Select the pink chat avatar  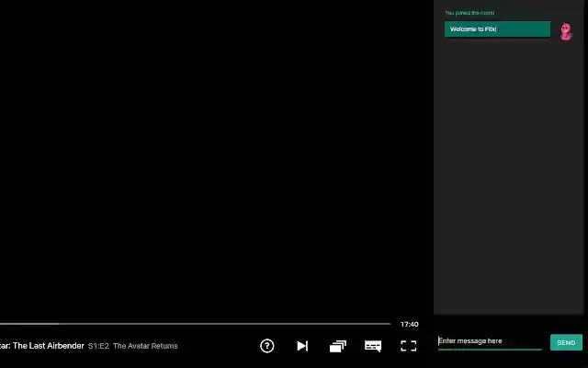pyautogui.click(x=566, y=31)
